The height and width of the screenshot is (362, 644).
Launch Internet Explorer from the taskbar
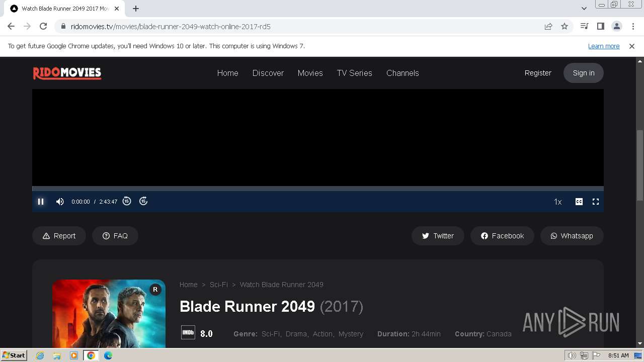(x=40, y=355)
